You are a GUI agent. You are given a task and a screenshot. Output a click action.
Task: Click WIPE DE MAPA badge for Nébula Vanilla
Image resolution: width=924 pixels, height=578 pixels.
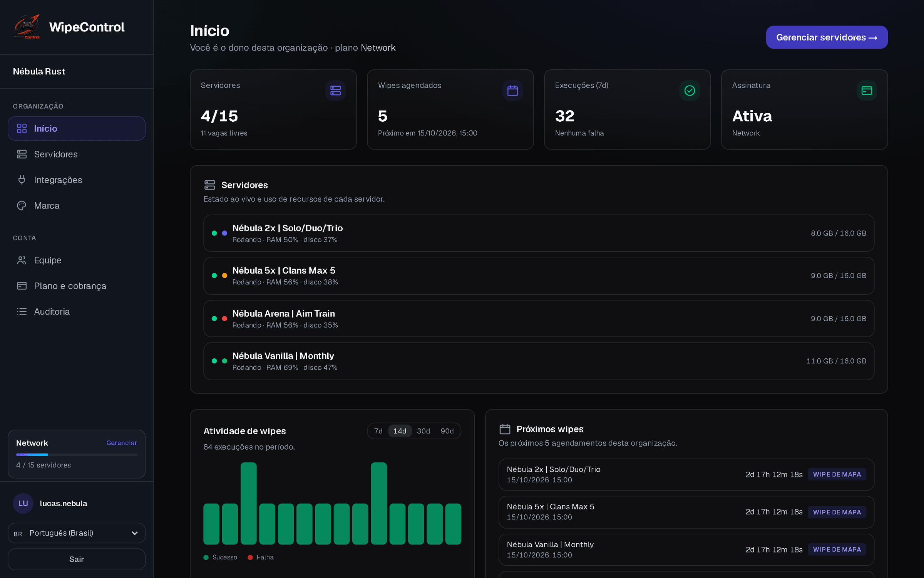837,549
